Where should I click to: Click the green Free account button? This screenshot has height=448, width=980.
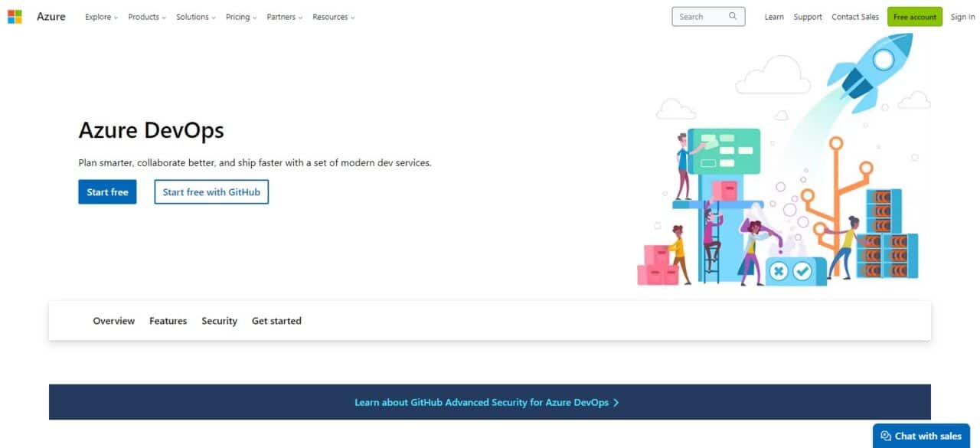pyautogui.click(x=915, y=17)
